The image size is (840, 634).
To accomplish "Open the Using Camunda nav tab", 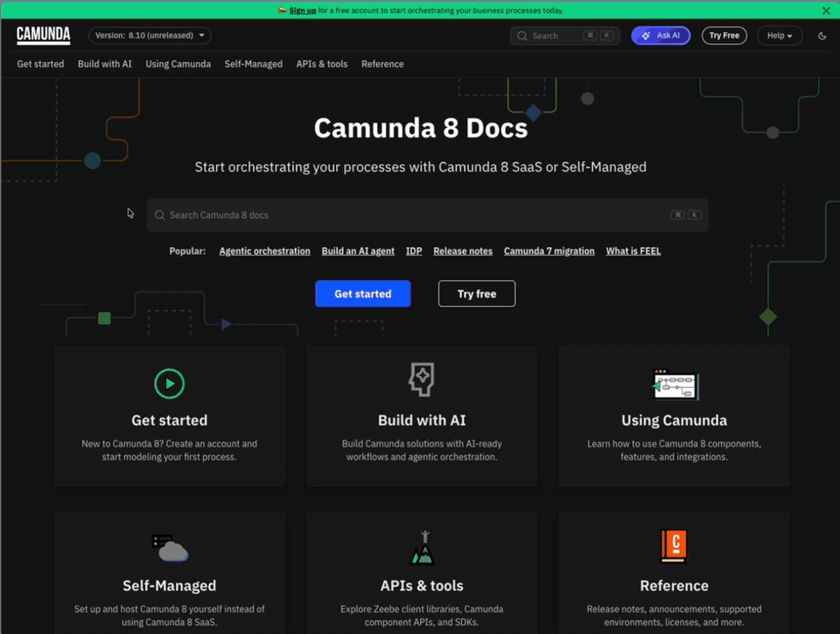I will pyautogui.click(x=178, y=64).
